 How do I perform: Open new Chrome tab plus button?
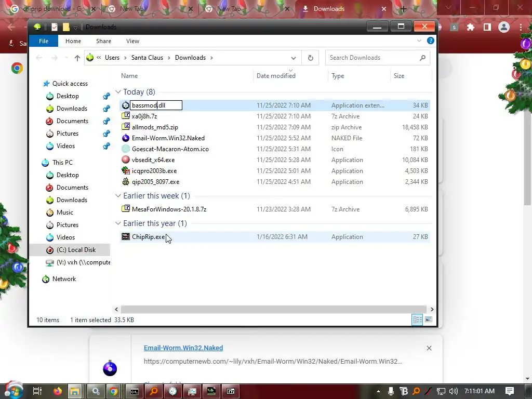pos(403,9)
